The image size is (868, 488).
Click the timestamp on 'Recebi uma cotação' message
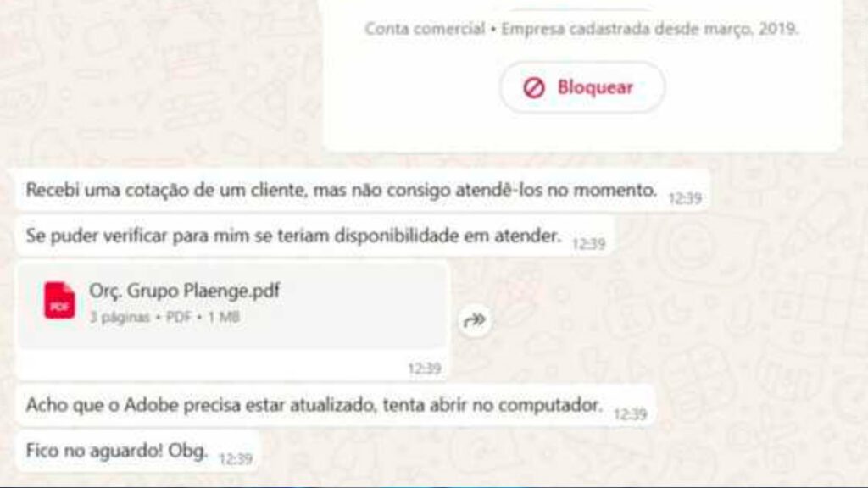click(685, 198)
